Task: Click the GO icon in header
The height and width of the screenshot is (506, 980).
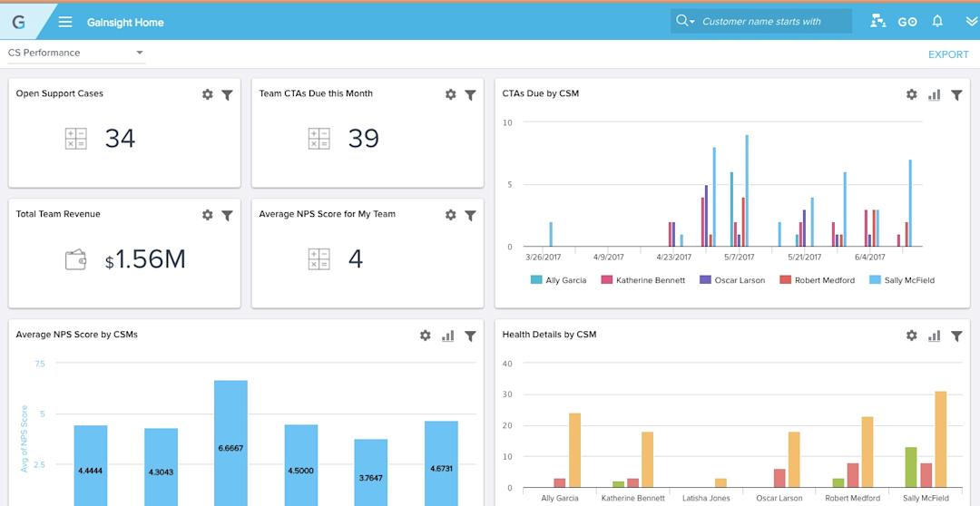Action: point(907,22)
